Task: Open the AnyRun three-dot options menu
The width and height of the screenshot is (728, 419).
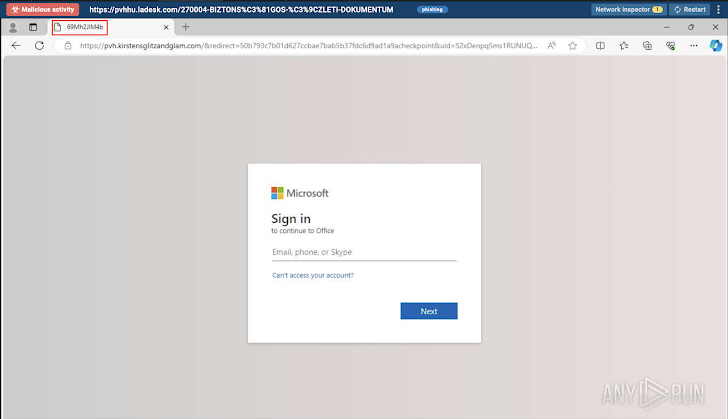Action: click(x=718, y=9)
